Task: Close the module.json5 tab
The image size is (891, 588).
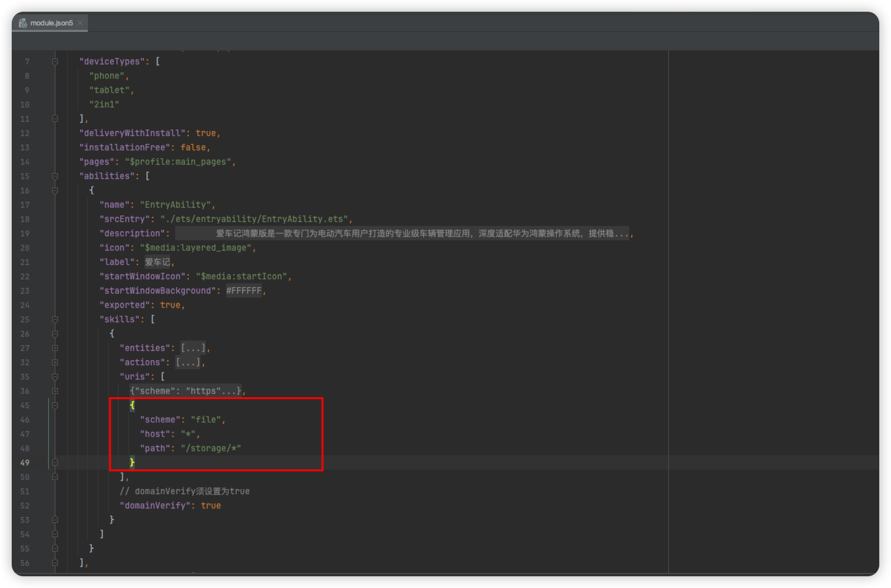Action: 80,23
